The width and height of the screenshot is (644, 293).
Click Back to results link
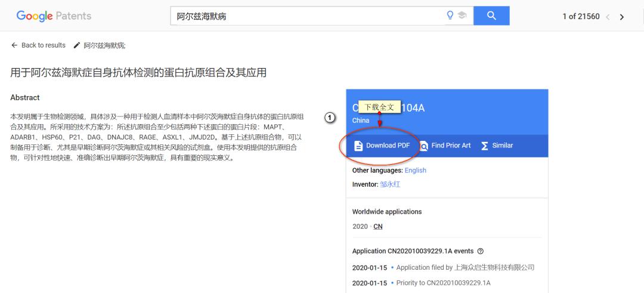tap(38, 45)
